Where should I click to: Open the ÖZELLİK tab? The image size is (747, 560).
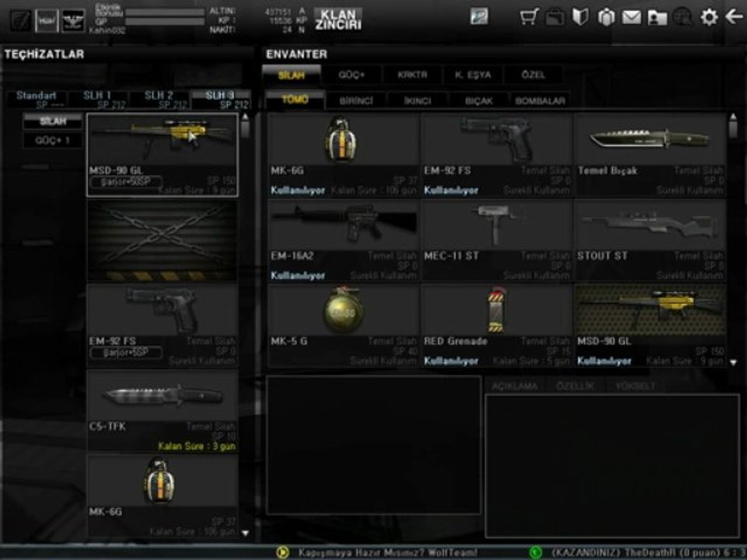pos(575,386)
